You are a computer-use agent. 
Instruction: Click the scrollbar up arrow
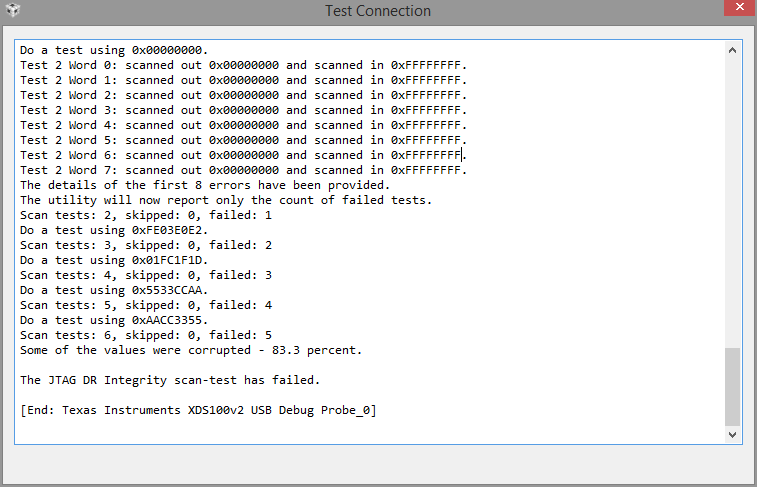pos(733,49)
